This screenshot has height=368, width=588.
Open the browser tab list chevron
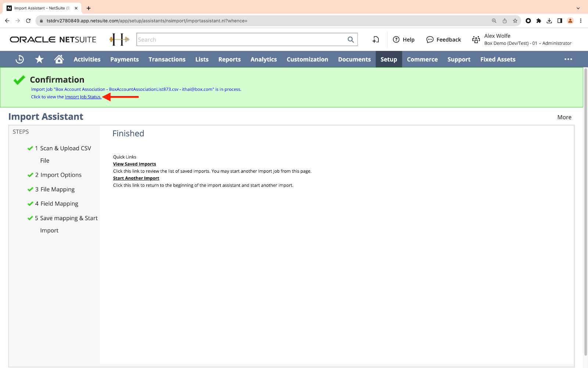coord(578,8)
